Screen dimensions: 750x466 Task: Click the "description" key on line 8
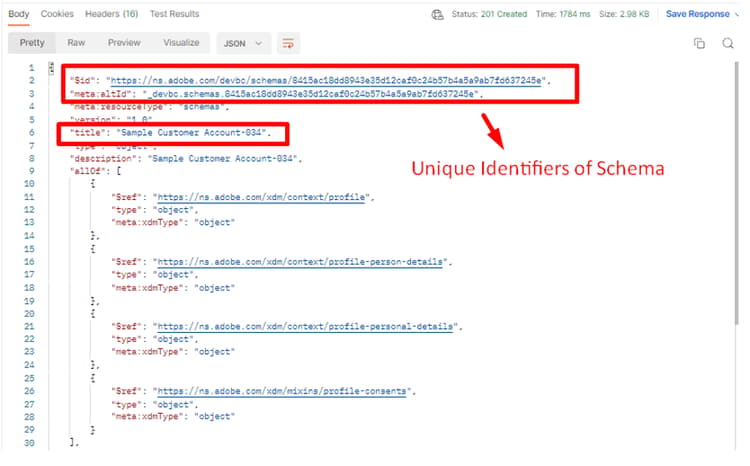tap(103, 158)
